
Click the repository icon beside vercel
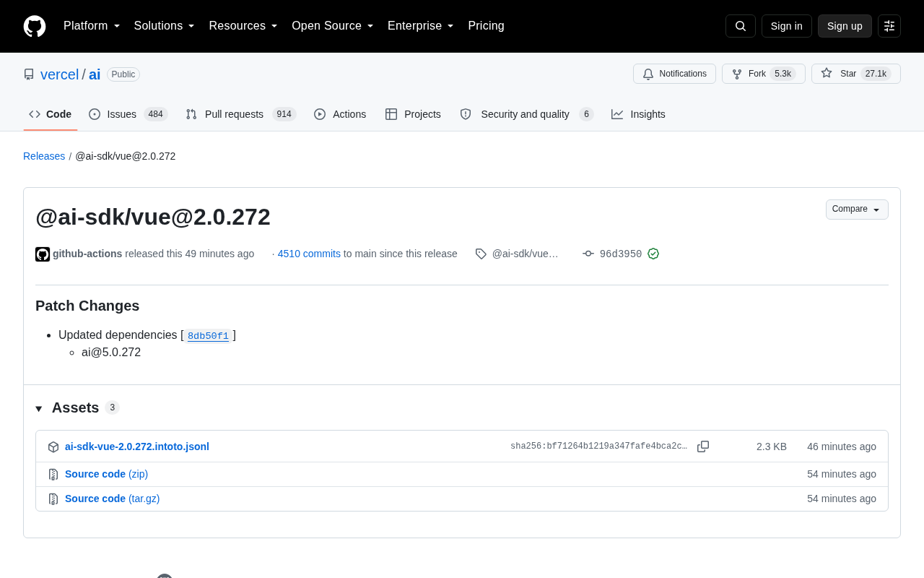pos(29,74)
